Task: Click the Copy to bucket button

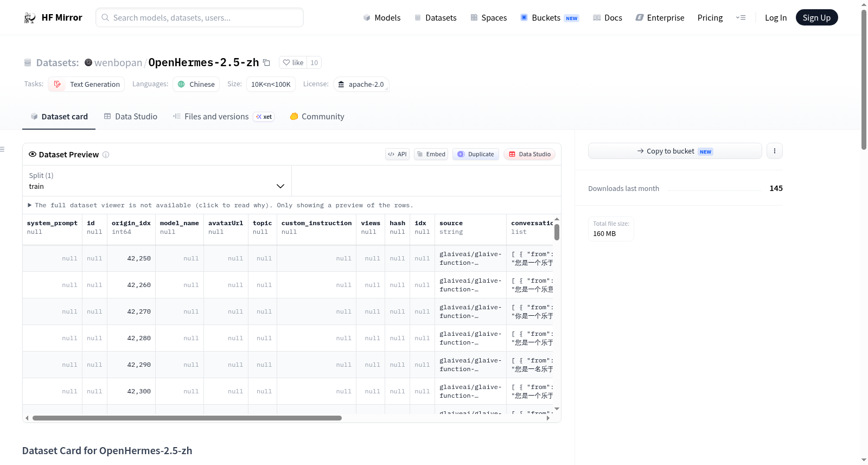Action: click(675, 151)
